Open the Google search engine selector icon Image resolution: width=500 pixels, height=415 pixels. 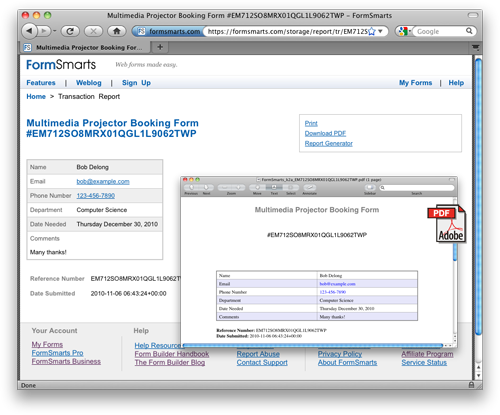coord(403,31)
